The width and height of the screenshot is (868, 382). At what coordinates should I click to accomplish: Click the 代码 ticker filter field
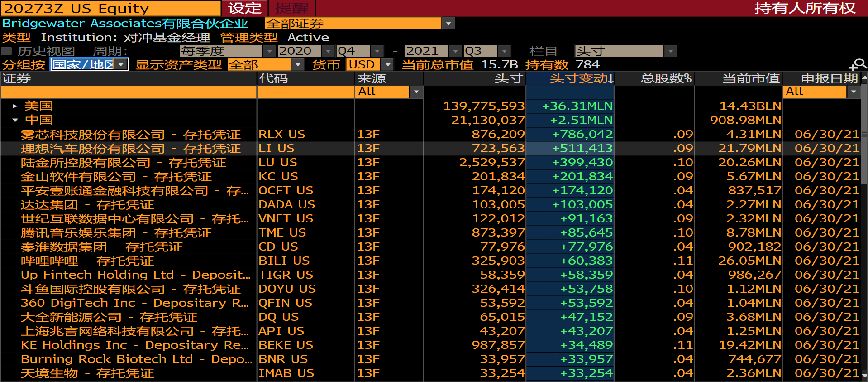[306, 92]
